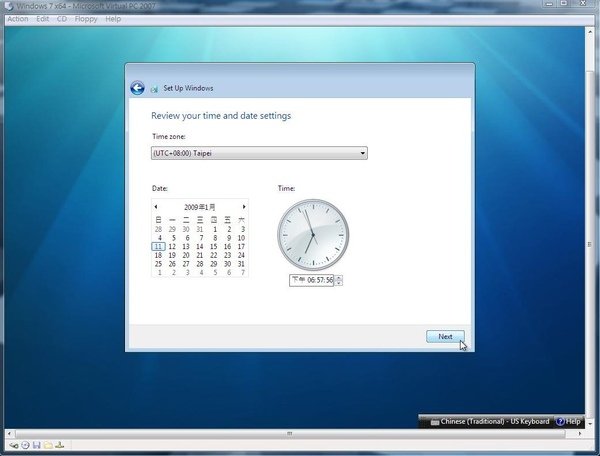600x456 pixels.
Task: Click the Next button
Action: (445, 336)
